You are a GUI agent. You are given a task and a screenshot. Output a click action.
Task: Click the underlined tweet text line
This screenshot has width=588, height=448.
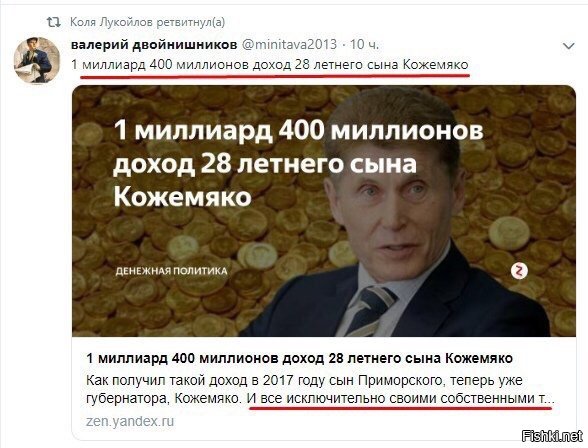[x=270, y=65]
